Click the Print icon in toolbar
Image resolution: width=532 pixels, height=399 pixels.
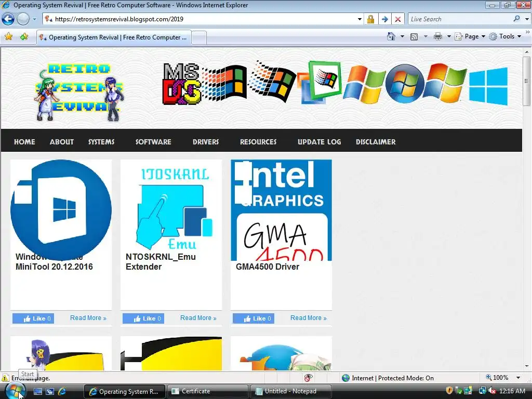click(x=437, y=36)
